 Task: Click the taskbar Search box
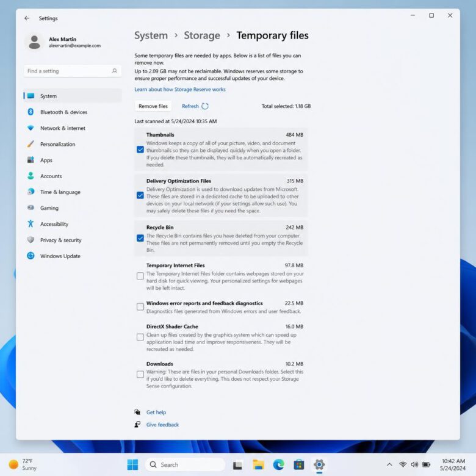pos(185,464)
